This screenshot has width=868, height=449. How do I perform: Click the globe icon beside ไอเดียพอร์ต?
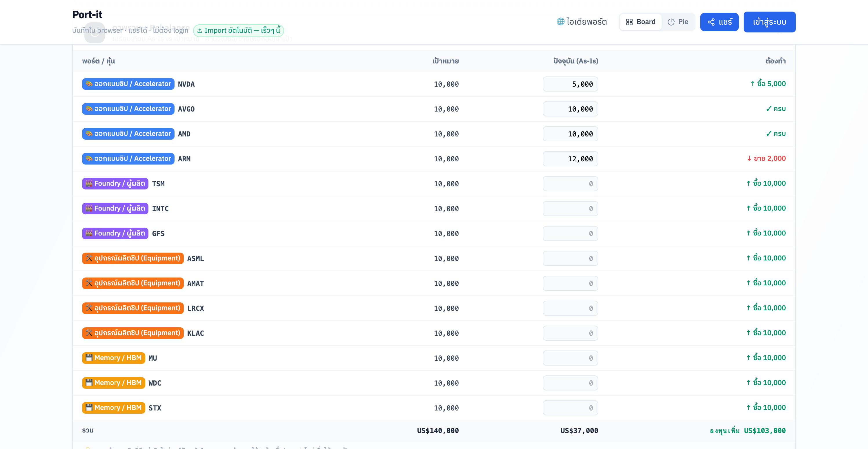click(560, 21)
